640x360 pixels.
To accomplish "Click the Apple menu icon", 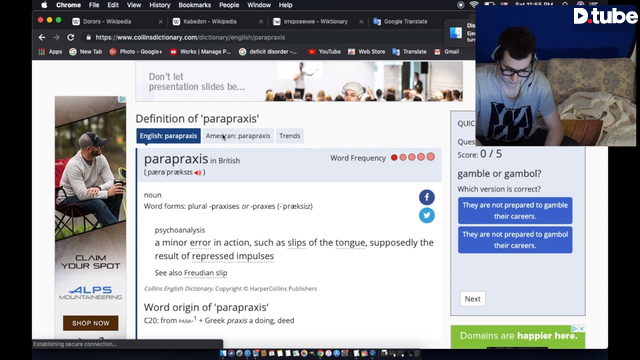I will pos(44,5).
